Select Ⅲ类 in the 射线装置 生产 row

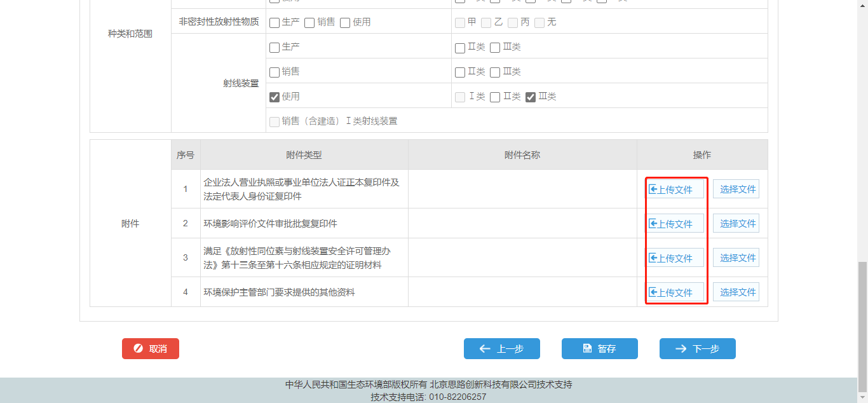coord(495,48)
